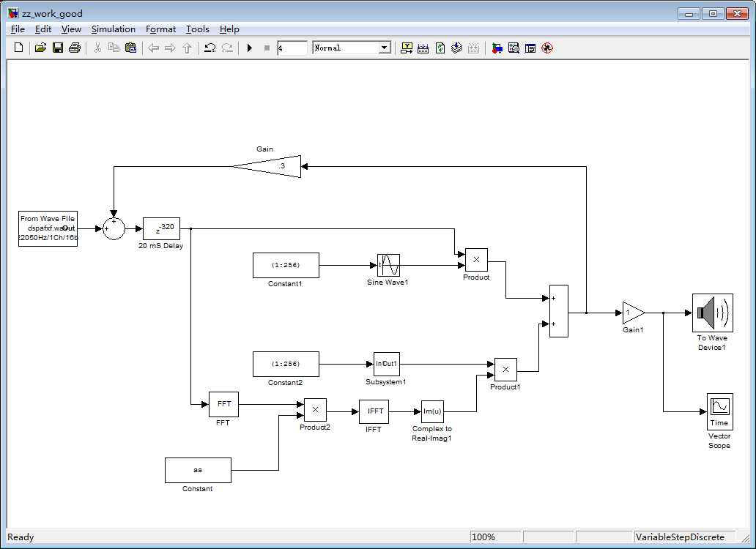Select the Sum circle block
The image size is (756, 549).
[x=114, y=228]
